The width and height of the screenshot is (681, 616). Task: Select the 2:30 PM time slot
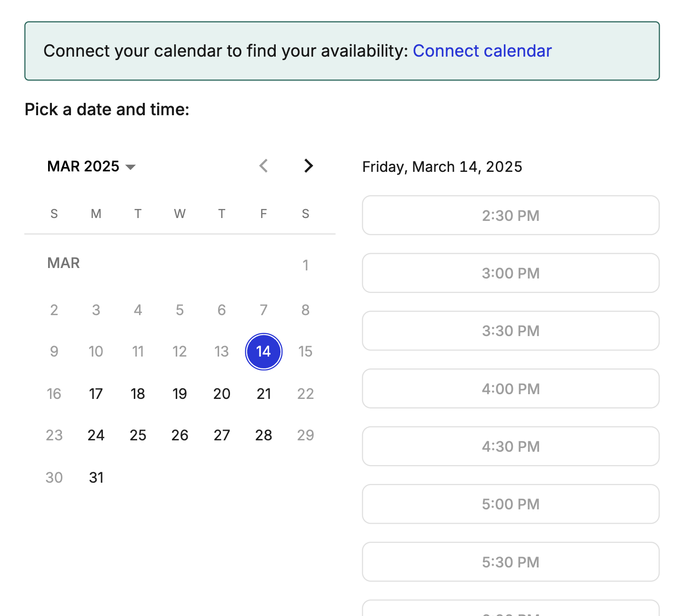pyautogui.click(x=511, y=215)
